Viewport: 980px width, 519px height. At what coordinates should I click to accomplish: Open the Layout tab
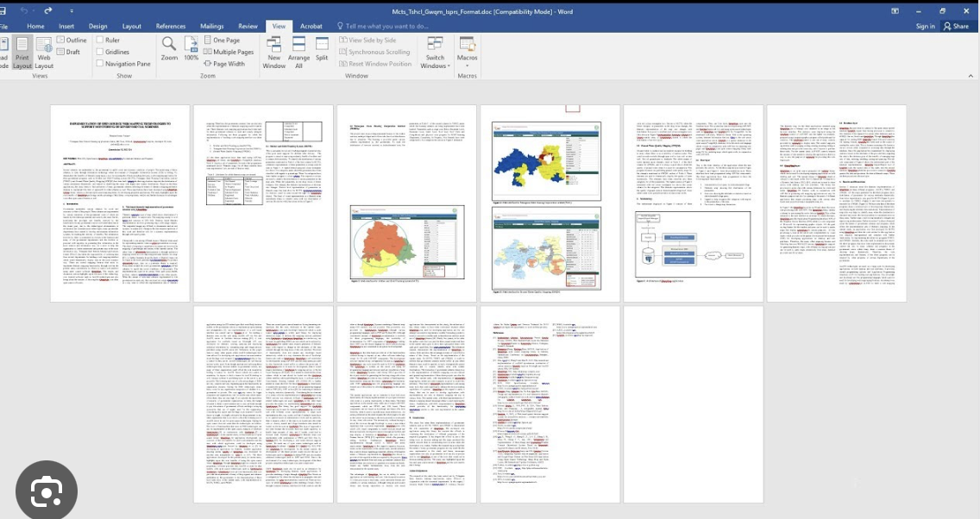tap(131, 26)
